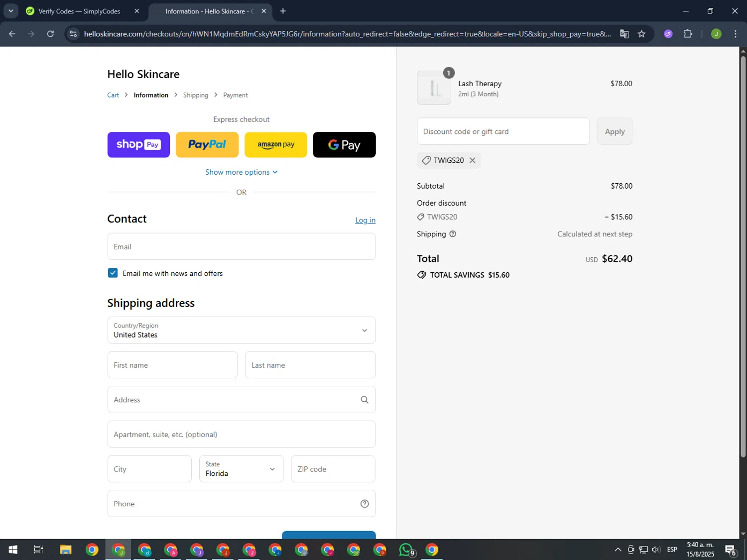Open the Log in link

[365, 220]
